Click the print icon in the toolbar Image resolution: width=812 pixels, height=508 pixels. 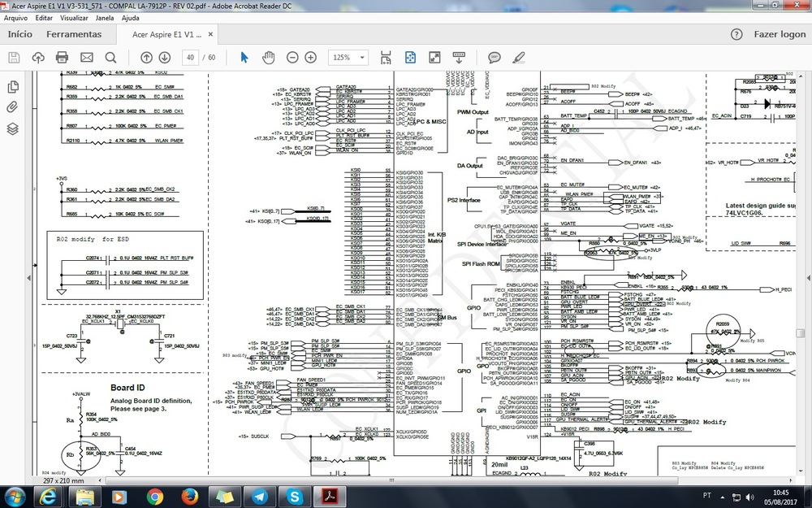coord(62,58)
